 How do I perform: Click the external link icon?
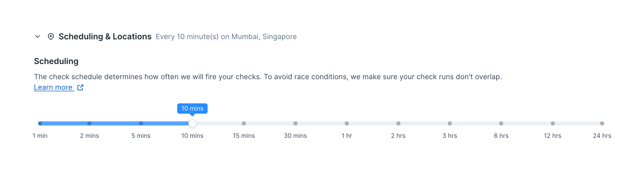(80, 87)
